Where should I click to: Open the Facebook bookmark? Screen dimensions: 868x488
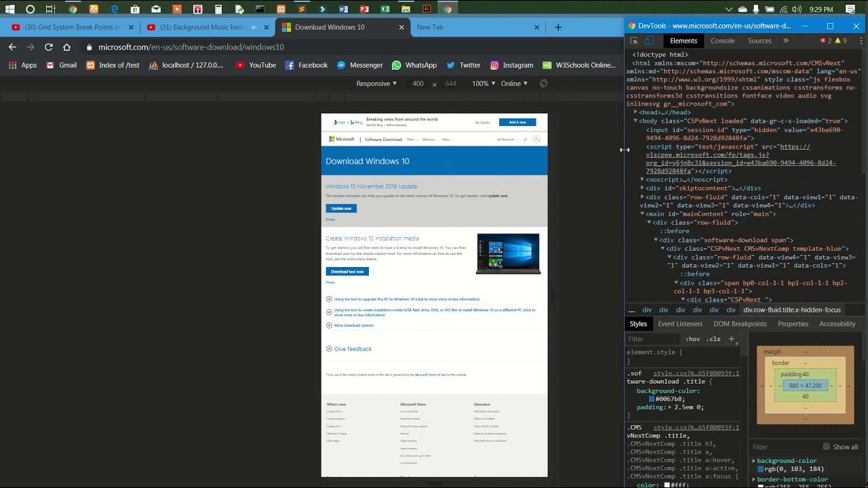307,65
